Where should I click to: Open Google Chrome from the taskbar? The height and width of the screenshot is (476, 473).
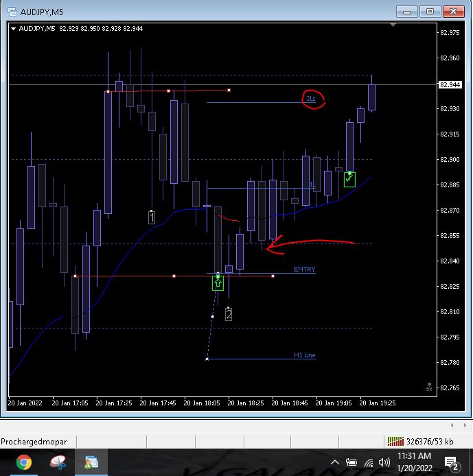coord(24,462)
